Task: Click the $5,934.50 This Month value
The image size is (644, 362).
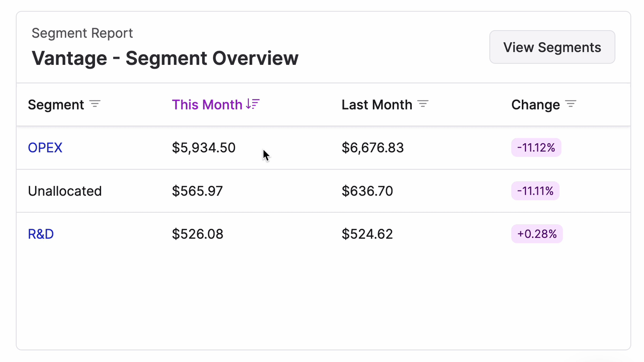Action: click(204, 148)
